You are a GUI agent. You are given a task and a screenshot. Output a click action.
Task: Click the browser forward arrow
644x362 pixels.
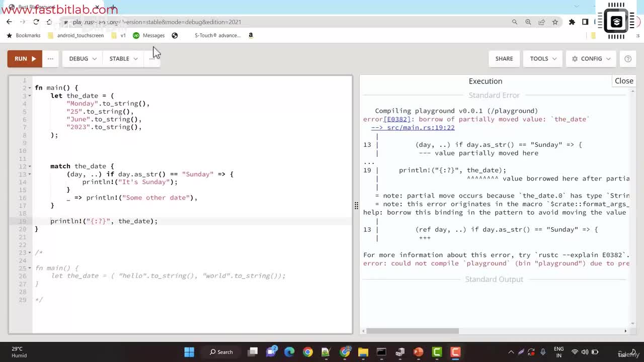point(23,22)
